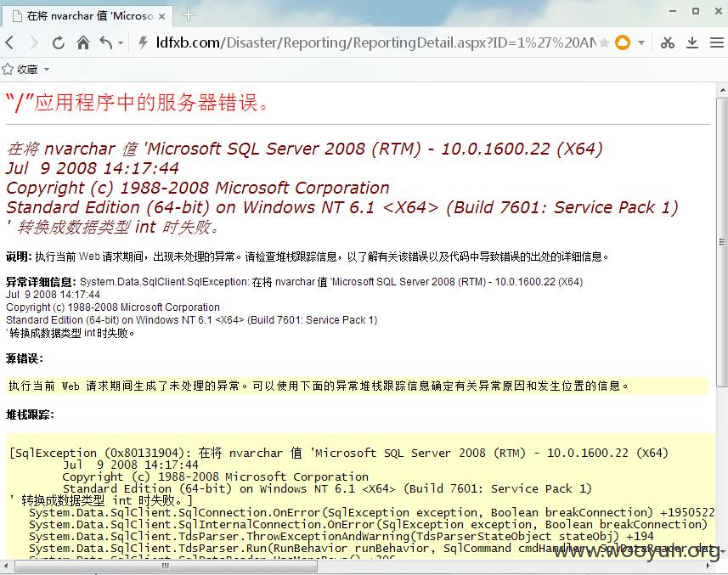
Task: Click the line TdsParser.ThrowExceptionAndWarning +194
Action: 341,537
